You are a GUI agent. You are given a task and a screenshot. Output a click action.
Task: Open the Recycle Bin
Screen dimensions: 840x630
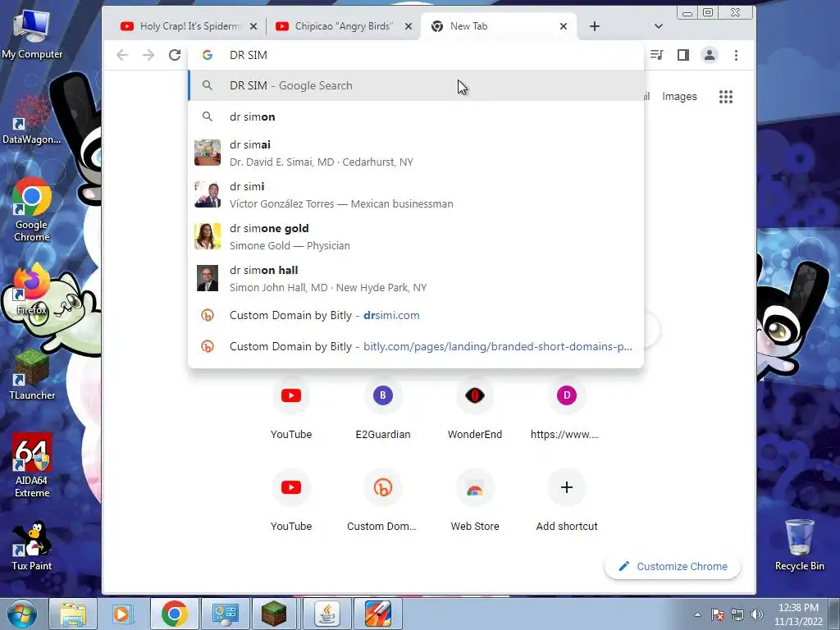[799, 545]
